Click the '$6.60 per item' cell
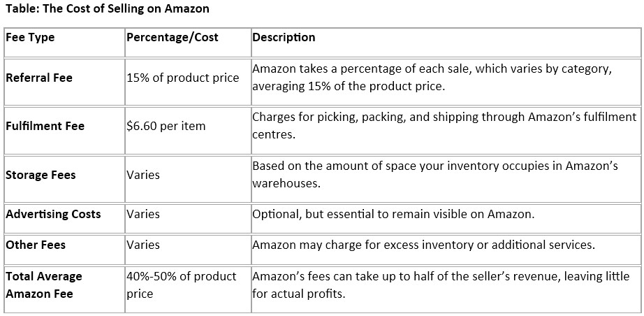Viewport: 644px width, 316px height. point(166,127)
